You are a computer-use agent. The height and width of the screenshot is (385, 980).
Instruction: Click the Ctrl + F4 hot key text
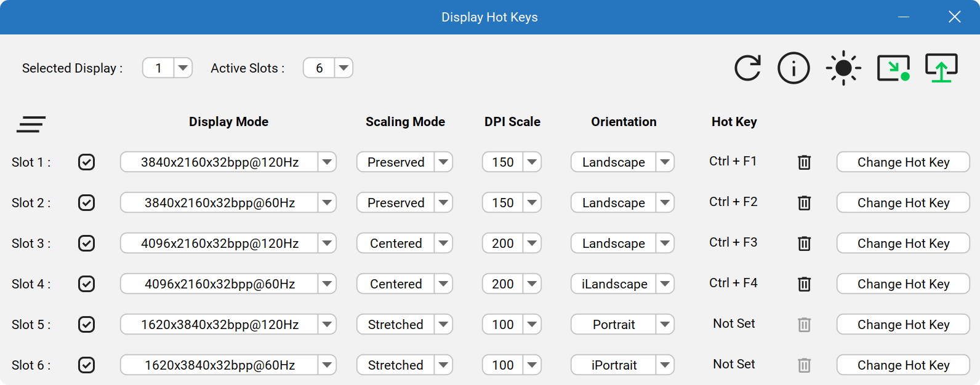point(733,283)
